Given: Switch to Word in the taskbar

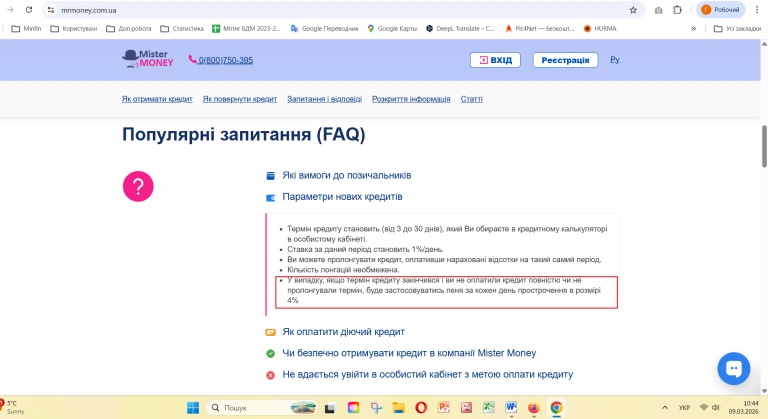Looking at the screenshot, I should coord(511,408).
